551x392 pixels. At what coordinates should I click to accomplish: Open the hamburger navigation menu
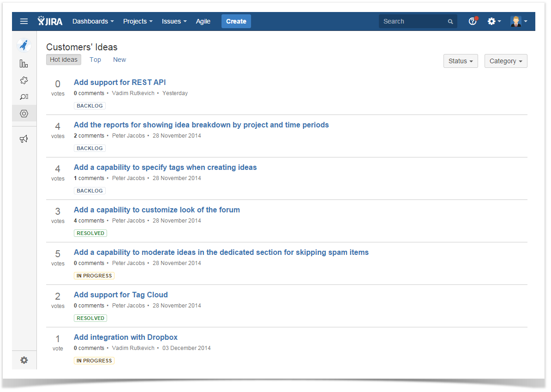click(24, 21)
